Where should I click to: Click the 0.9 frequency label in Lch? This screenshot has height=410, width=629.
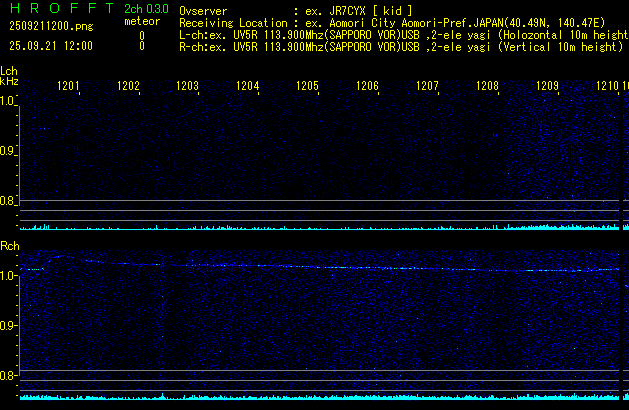(x=8, y=151)
